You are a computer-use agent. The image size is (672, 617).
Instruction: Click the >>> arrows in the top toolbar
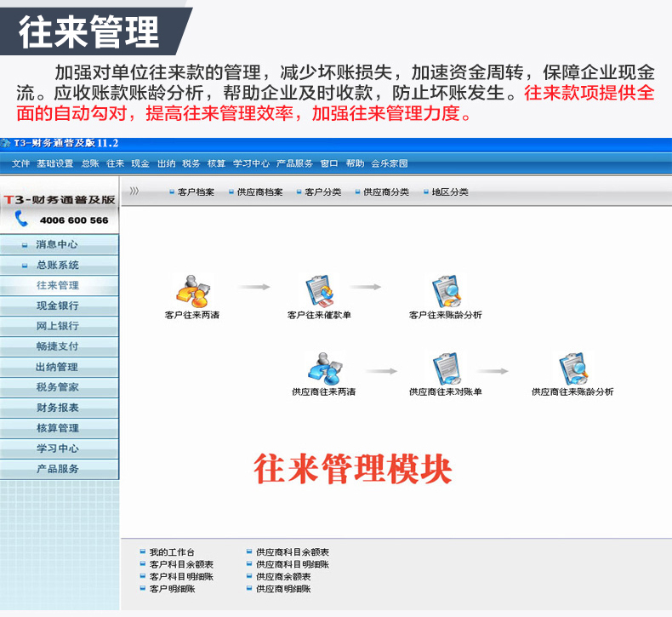(x=134, y=191)
